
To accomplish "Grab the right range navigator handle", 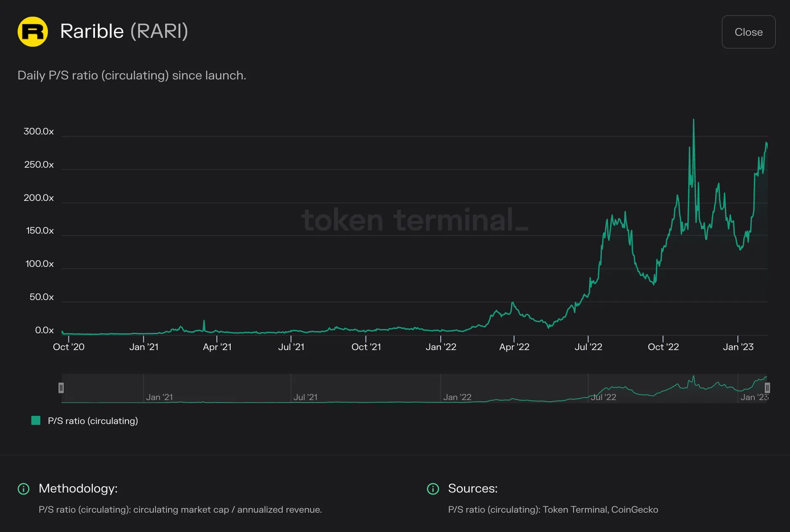I will coord(767,388).
